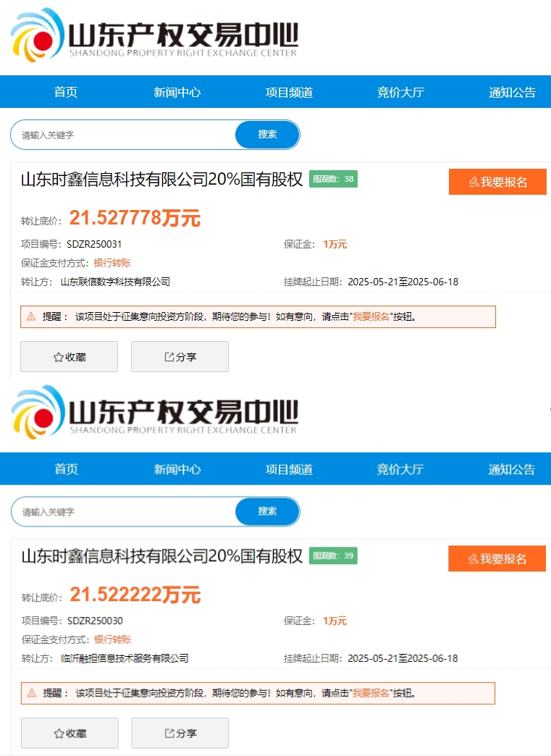
Task: Click transferor 山东联信数字科技有限公司
Action: 115,282
